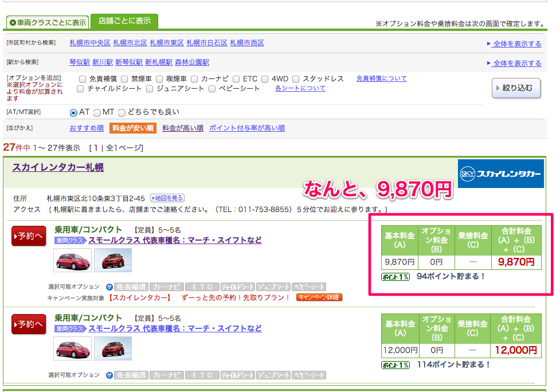Open スモールクラス link in the 12,000円 listing

pyautogui.click(x=175, y=328)
